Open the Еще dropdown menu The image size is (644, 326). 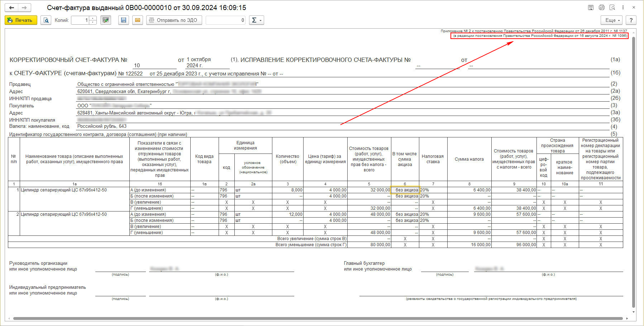(612, 20)
